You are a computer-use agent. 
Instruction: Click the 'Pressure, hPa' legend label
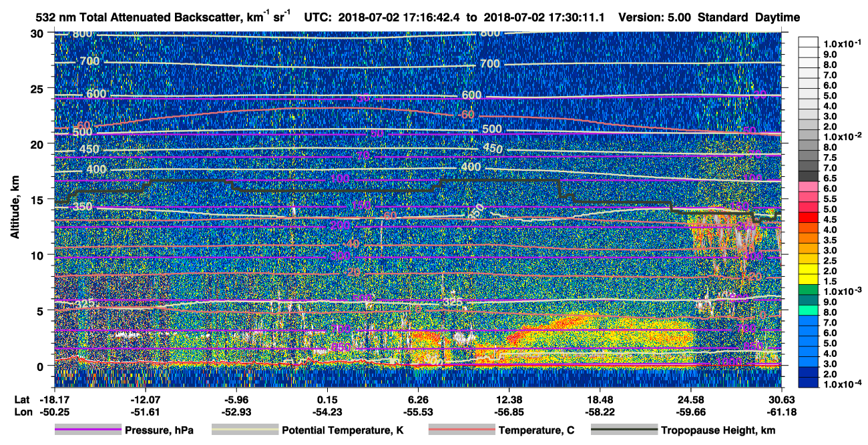[x=159, y=430]
